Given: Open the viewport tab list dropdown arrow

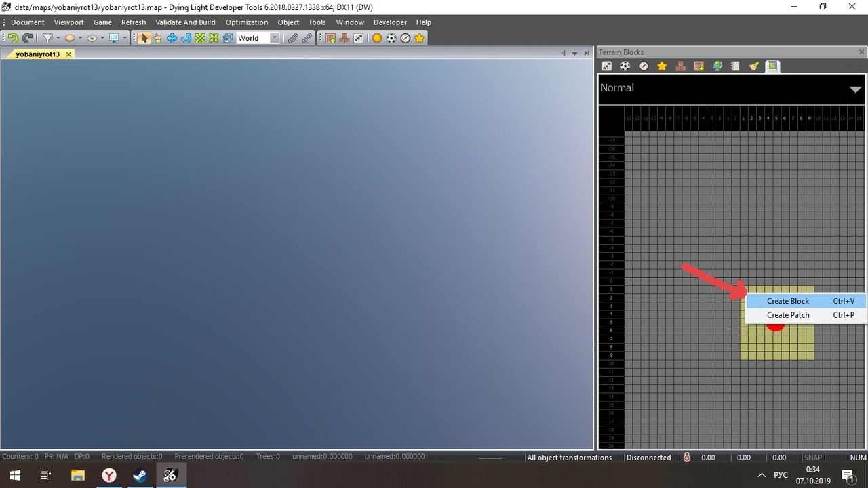Looking at the screenshot, I should click(574, 54).
